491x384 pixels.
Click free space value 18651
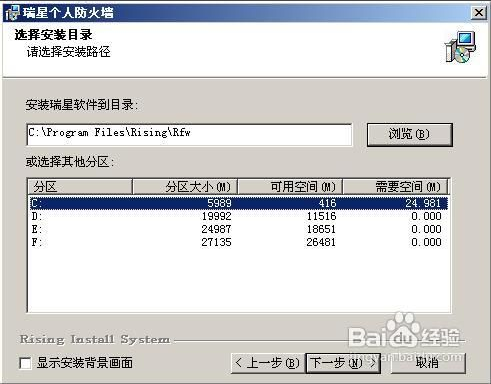(x=321, y=229)
